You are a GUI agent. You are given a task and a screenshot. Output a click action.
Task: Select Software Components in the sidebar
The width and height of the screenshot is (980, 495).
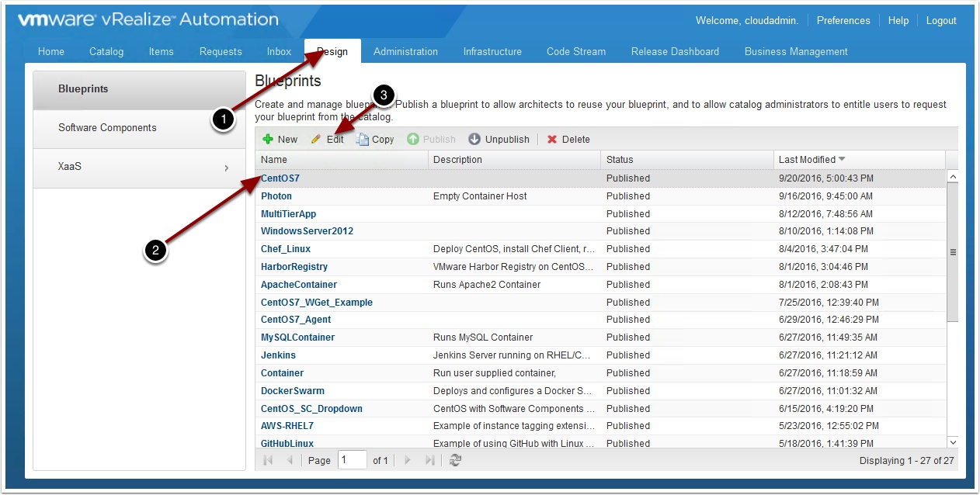pyautogui.click(x=139, y=129)
